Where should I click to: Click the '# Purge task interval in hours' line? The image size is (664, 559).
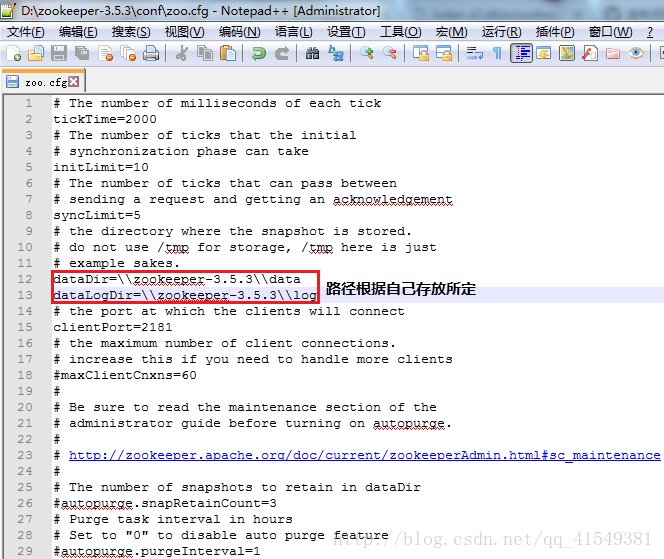click(x=173, y=519)
